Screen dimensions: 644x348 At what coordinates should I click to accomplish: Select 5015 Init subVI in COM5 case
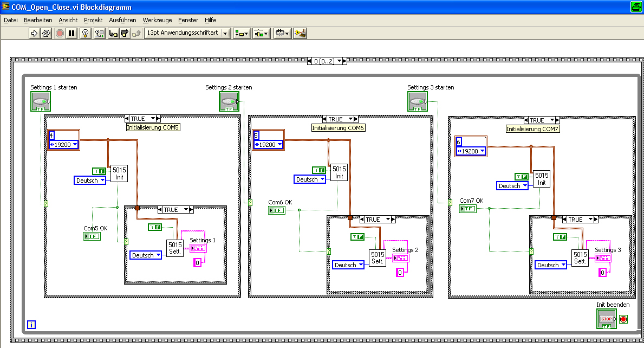(x=119, y=173)
